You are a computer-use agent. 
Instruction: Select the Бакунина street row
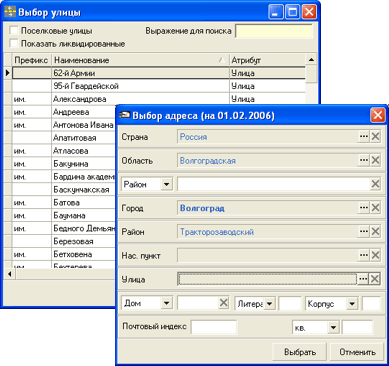(64, 164)
